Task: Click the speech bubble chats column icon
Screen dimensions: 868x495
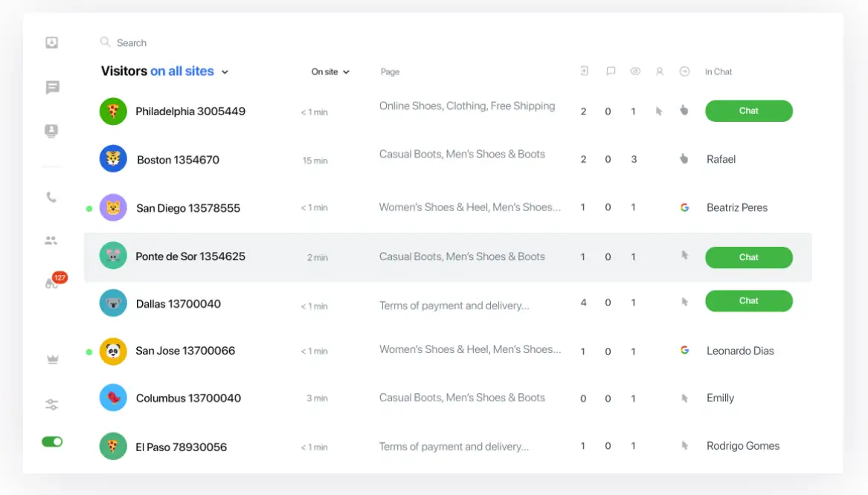Action: click(x=611, y=72)
